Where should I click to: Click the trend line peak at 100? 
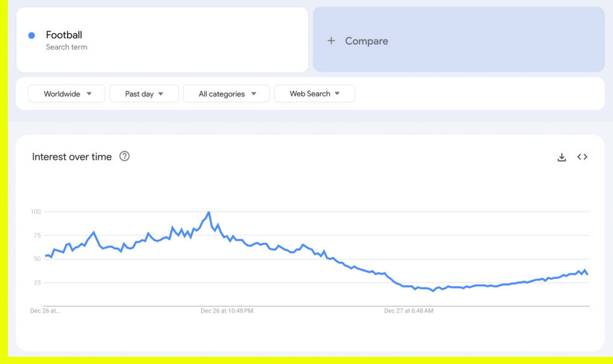pos(209,212)
